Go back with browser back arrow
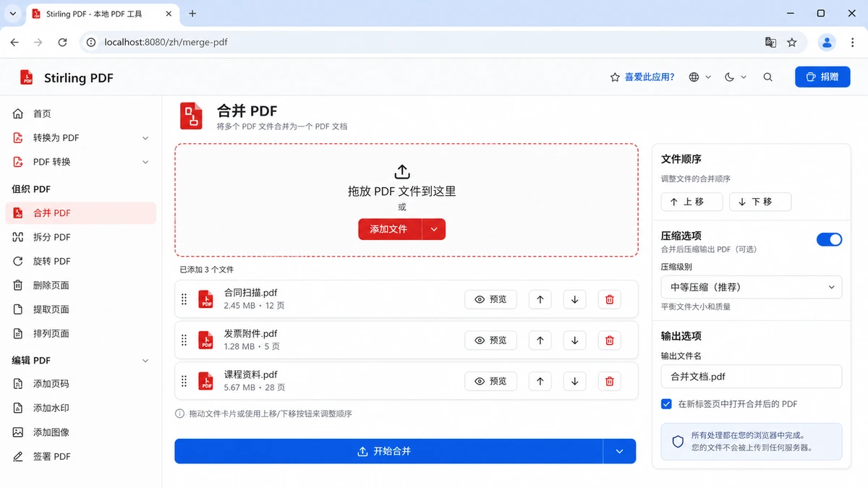Viewport: 868px width, 488px height. [x=14, y=43]
